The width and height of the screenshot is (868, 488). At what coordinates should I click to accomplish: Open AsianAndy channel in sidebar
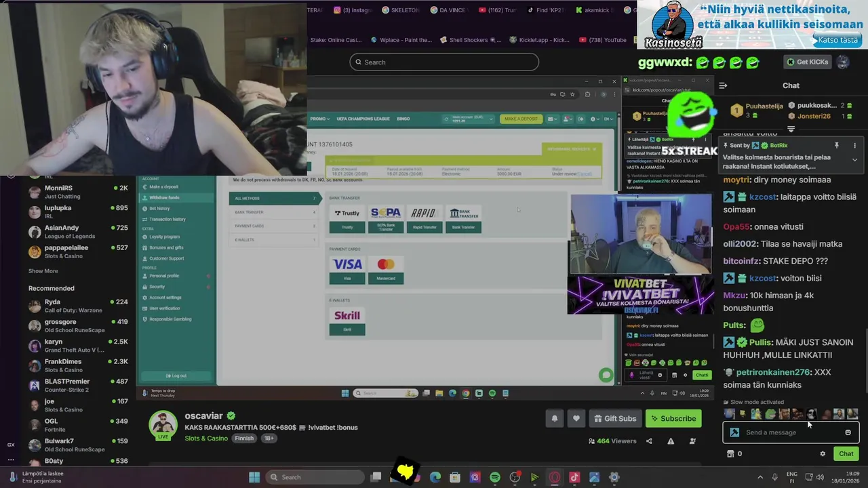(78, 232)
